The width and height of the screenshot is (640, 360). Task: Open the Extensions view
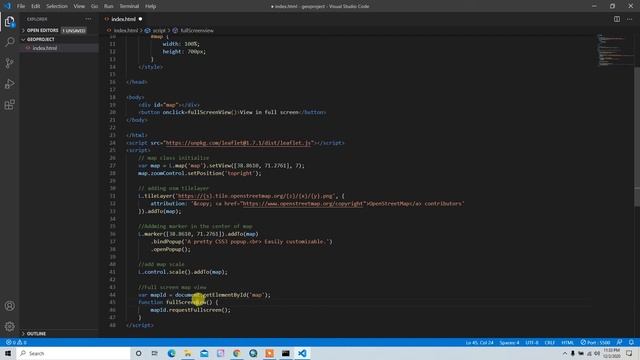[x=9, y=104]
